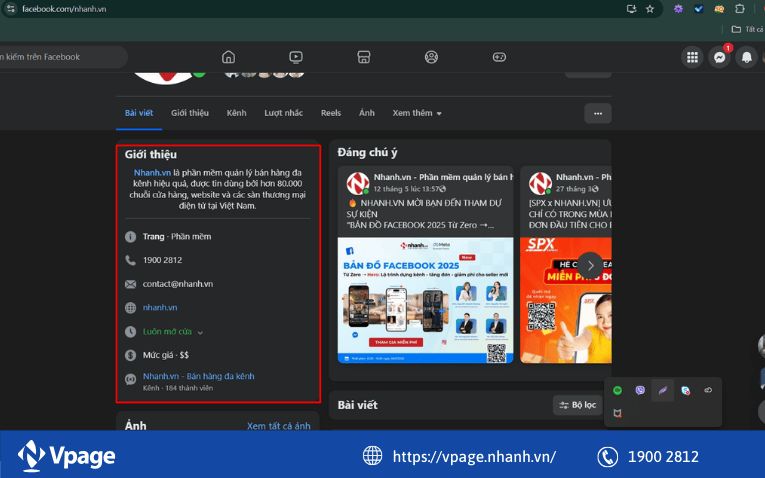Open the Gaming controller icon

(499, 57)
